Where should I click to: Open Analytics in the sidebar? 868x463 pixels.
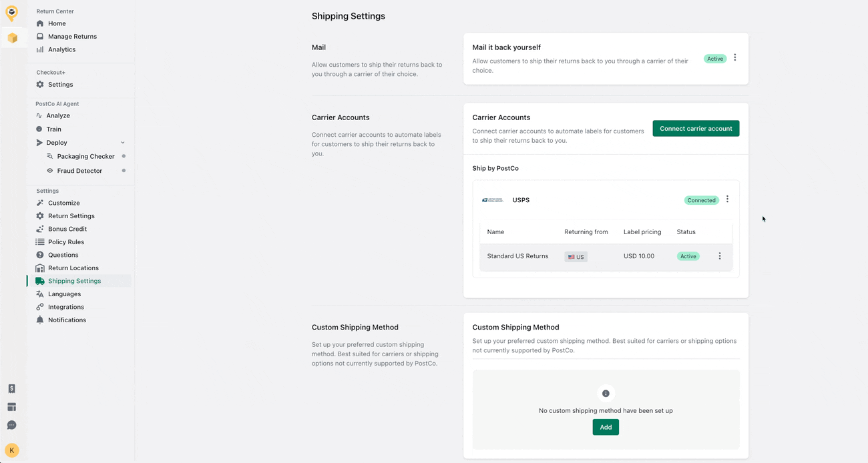coord(61,49)
